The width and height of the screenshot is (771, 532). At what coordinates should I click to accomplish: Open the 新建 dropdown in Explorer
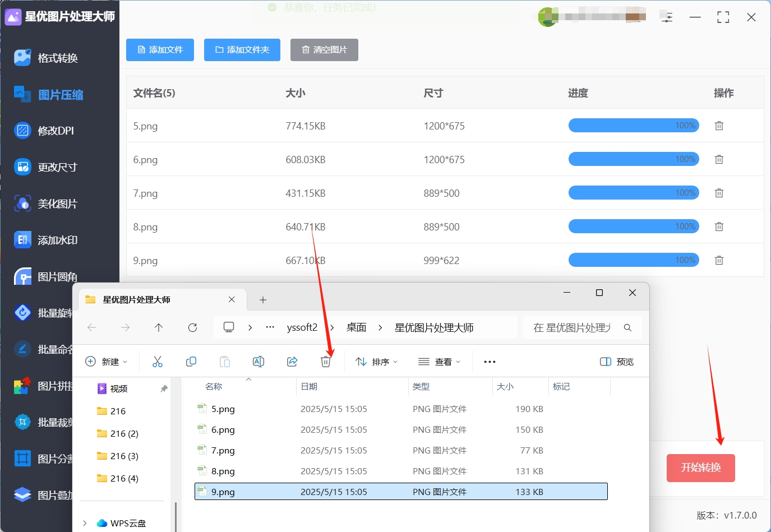tap(107, 362)
